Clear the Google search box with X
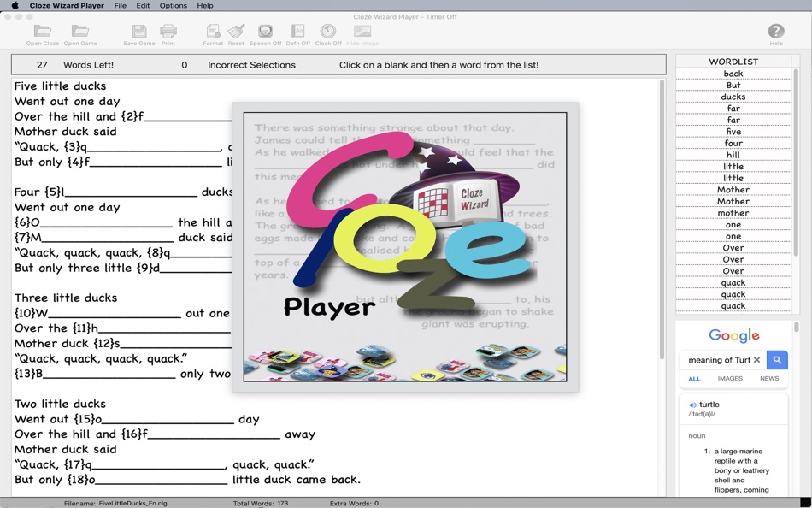 tap(756, 360)
